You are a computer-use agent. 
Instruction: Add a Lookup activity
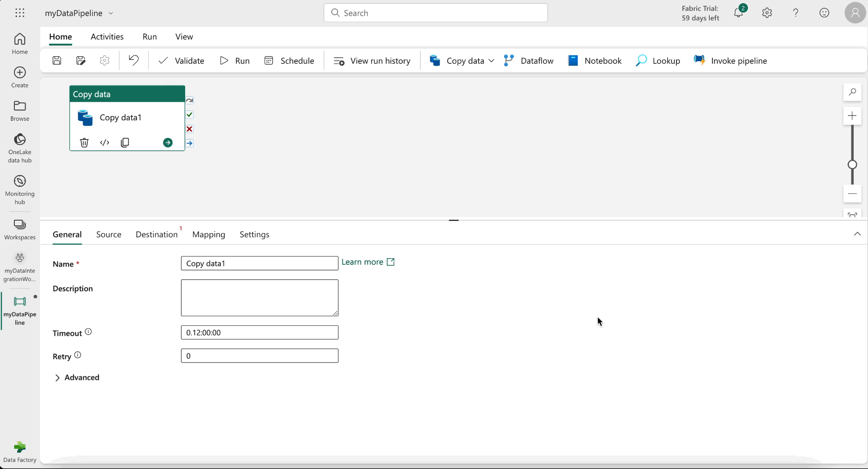tap(658, 61)
